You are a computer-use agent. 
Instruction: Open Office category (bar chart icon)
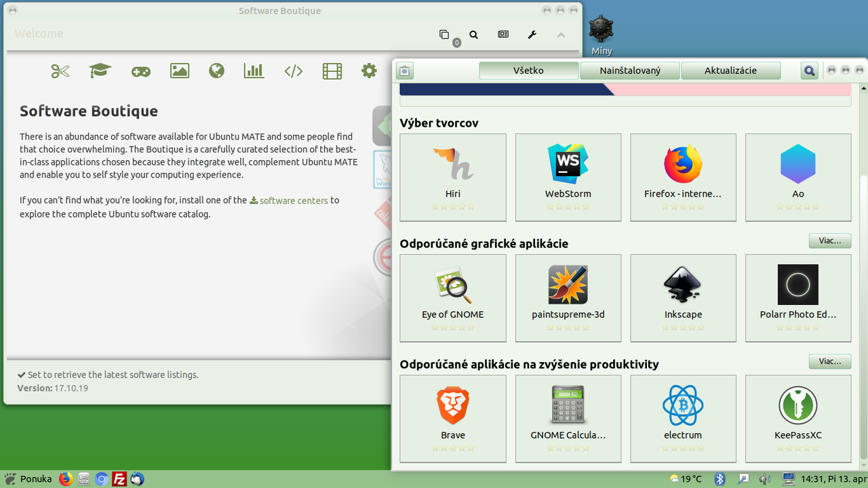[x=254, y=71]
